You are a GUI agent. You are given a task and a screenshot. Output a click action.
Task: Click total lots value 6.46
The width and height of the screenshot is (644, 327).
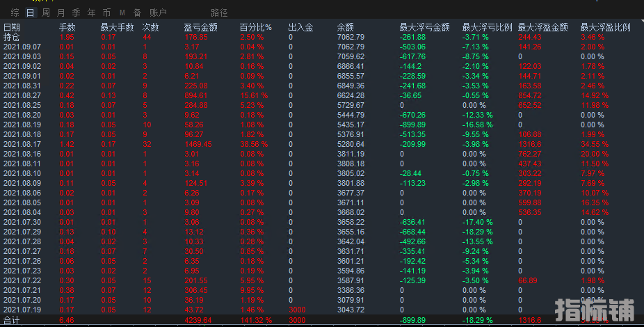tap(67, 321)
